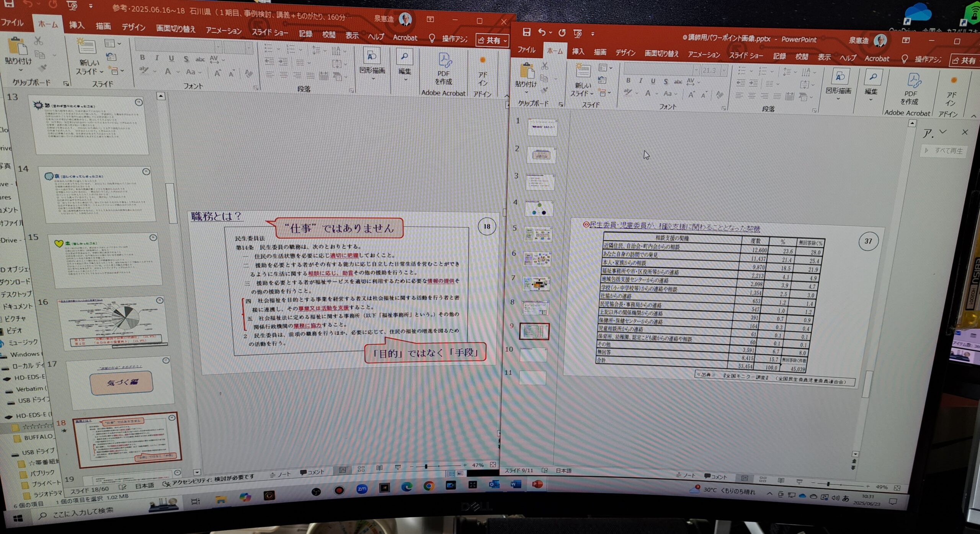Click 共有 share button in 石川県 window
Viewport: 980px width, 534px height.
coord(492,40)
